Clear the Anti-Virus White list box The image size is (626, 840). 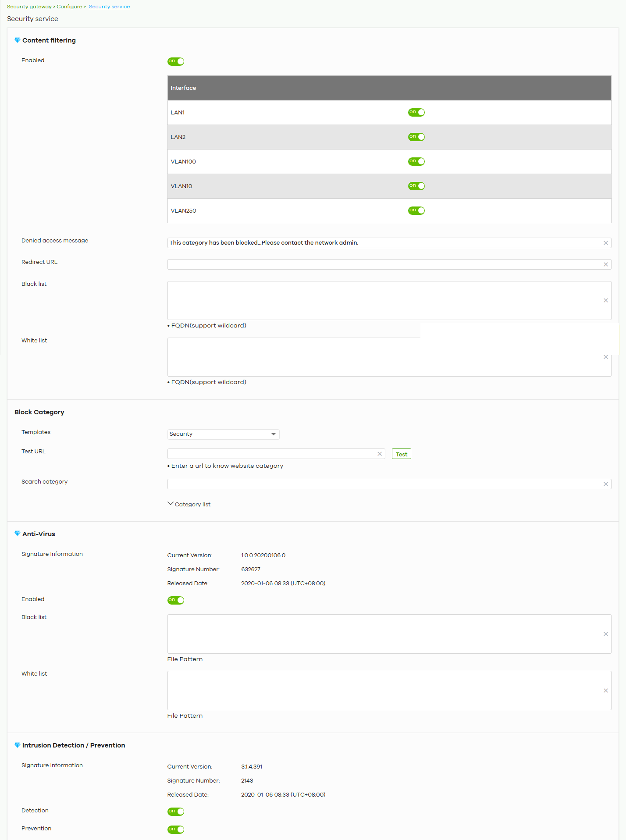(x=606, y=691)
